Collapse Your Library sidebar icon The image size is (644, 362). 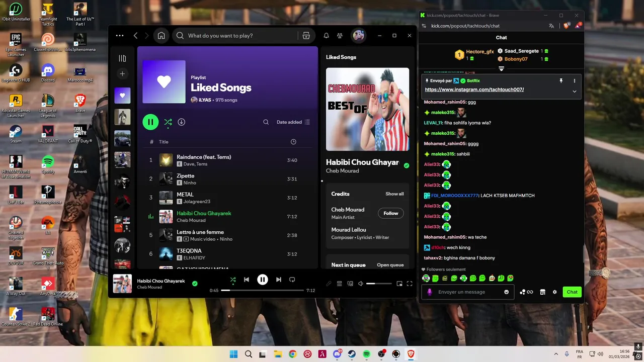pyautogui.click(x=122, y=58)
